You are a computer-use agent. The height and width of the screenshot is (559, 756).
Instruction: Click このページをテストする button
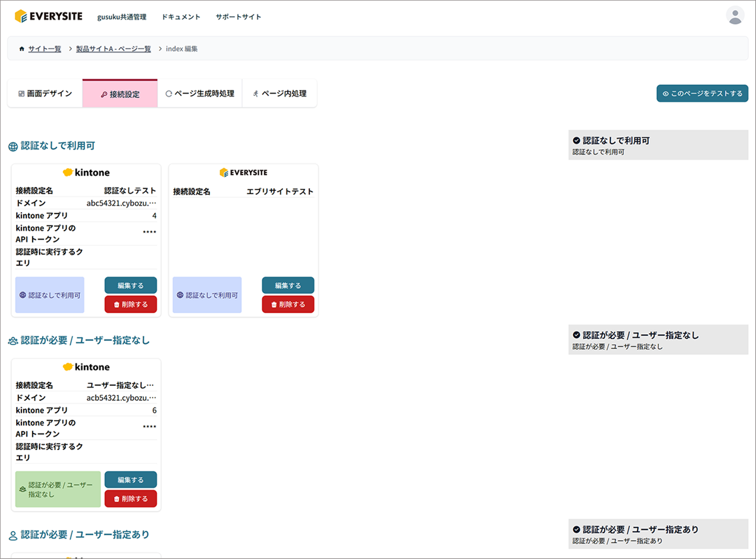click(702, 94)
